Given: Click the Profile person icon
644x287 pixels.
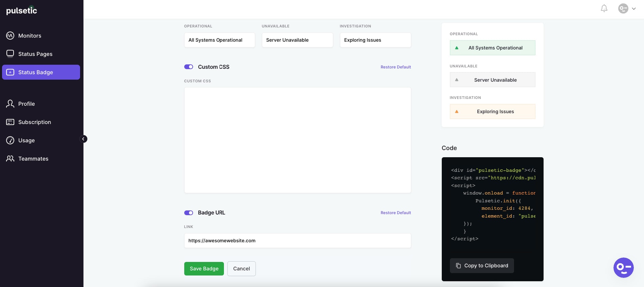Looking at the screenshot, I should pyautogui.click(x=10, y=104).
